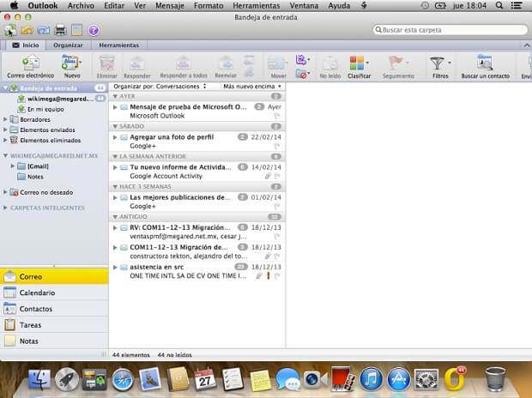
Task: Open Spotlight search in the menu bar
Action: click(499, 6)
